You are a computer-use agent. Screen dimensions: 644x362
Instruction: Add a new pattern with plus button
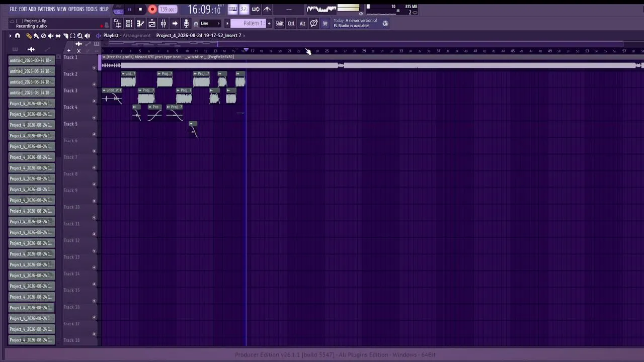point(269,24)
